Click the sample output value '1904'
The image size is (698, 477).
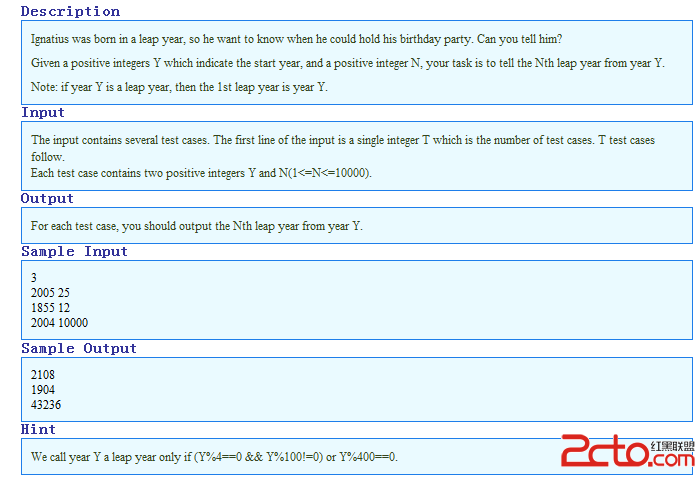pos(43,390)
